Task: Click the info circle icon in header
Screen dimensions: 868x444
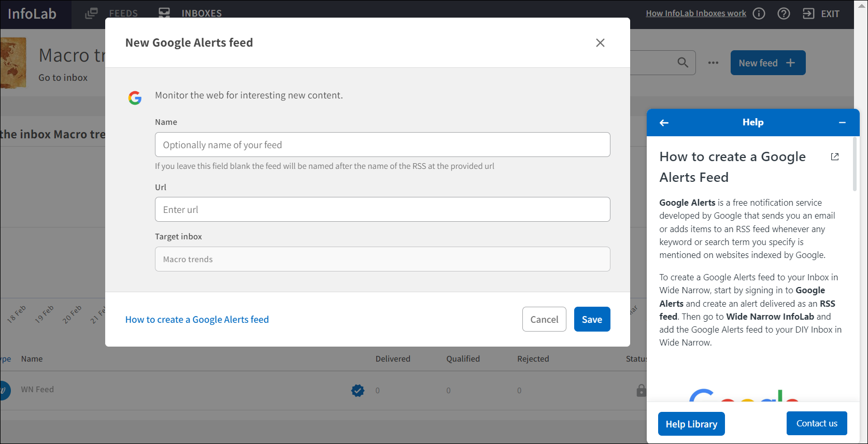Action: 759,13
